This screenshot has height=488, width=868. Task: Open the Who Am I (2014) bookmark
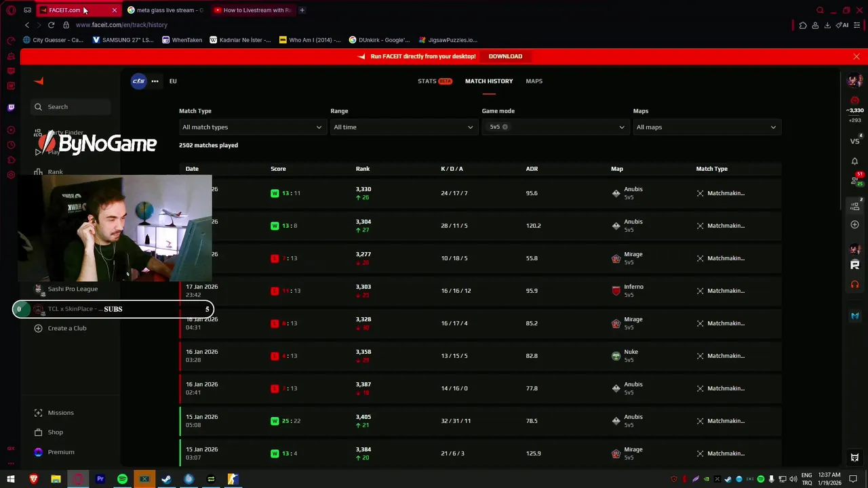point(310,40)
